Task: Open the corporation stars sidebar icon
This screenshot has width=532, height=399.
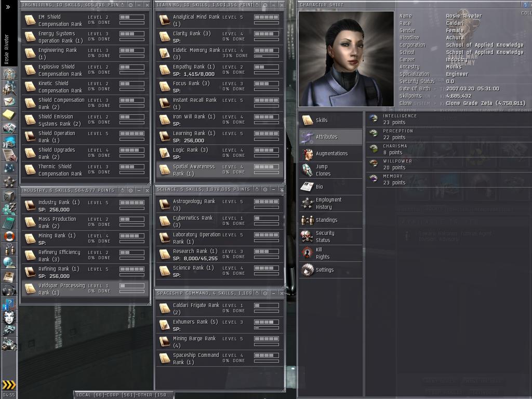Action: coord(9,182)
